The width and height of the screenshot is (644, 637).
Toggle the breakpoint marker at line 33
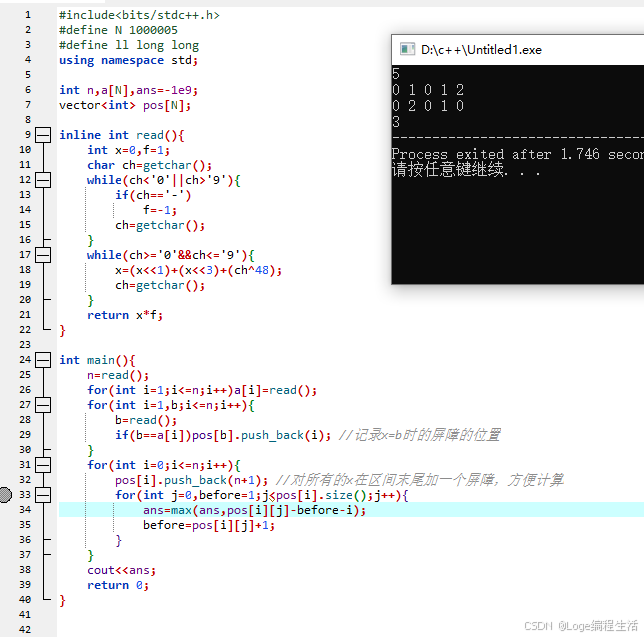pos(5,495)
